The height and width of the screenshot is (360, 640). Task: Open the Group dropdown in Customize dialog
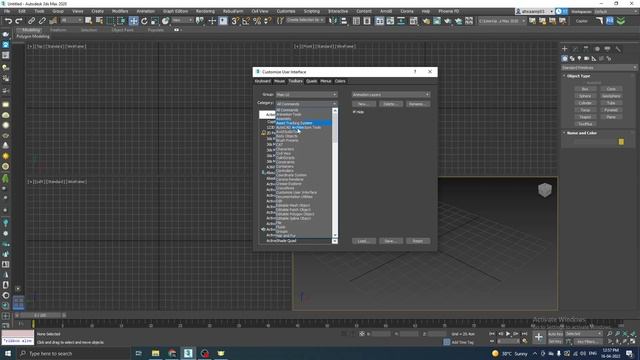[x=306, y=94]
